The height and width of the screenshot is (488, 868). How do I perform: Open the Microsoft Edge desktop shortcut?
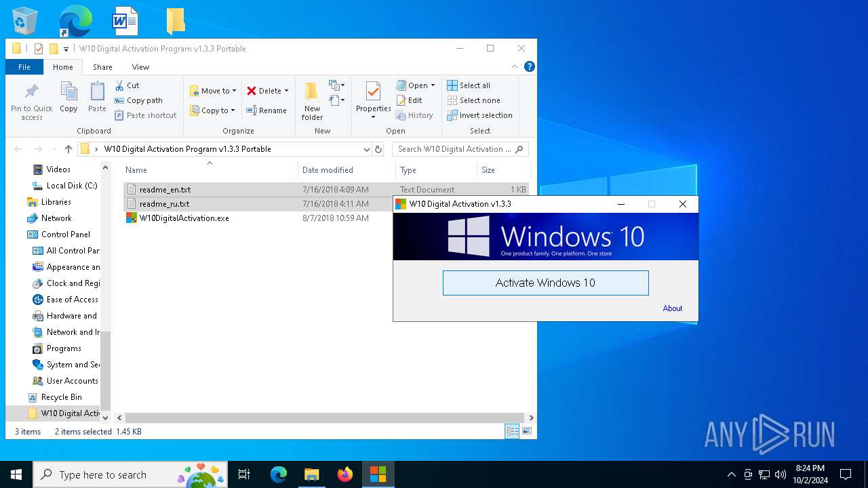pyautogui.click(x=75, y=21)
